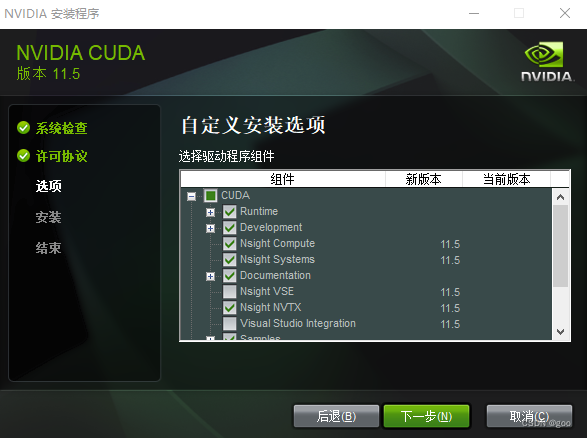Click the 后退(B) button
Image resolution: width=587 pixels, height=438 pixels.
click(336, 416)
